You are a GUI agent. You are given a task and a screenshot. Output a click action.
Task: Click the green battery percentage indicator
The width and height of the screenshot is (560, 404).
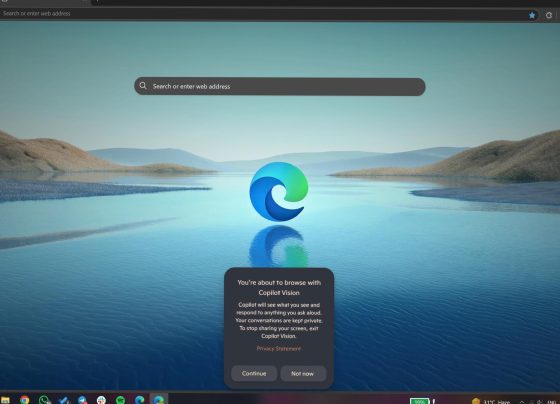420,401
